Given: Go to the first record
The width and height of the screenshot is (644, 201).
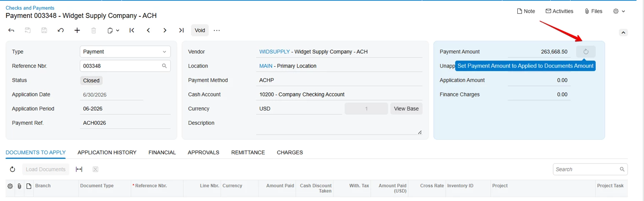Looking at the screenshot, I should click(x=132, y=30).
